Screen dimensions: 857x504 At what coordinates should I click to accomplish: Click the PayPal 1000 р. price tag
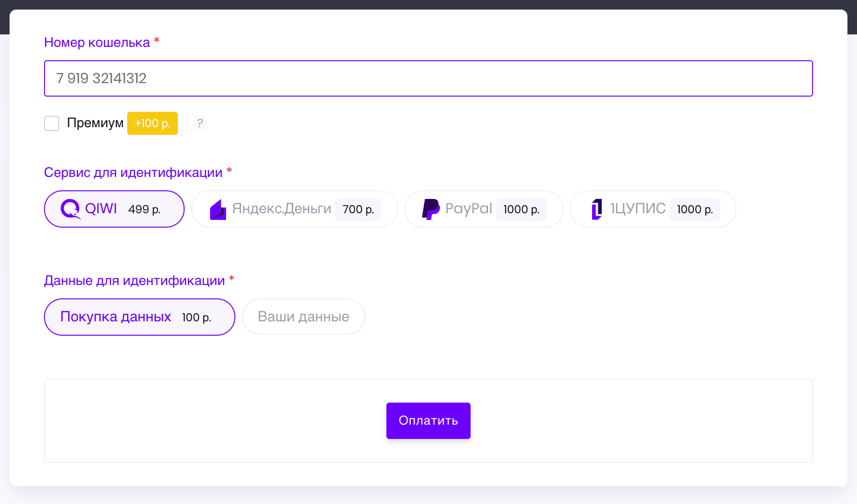point(522,209)
